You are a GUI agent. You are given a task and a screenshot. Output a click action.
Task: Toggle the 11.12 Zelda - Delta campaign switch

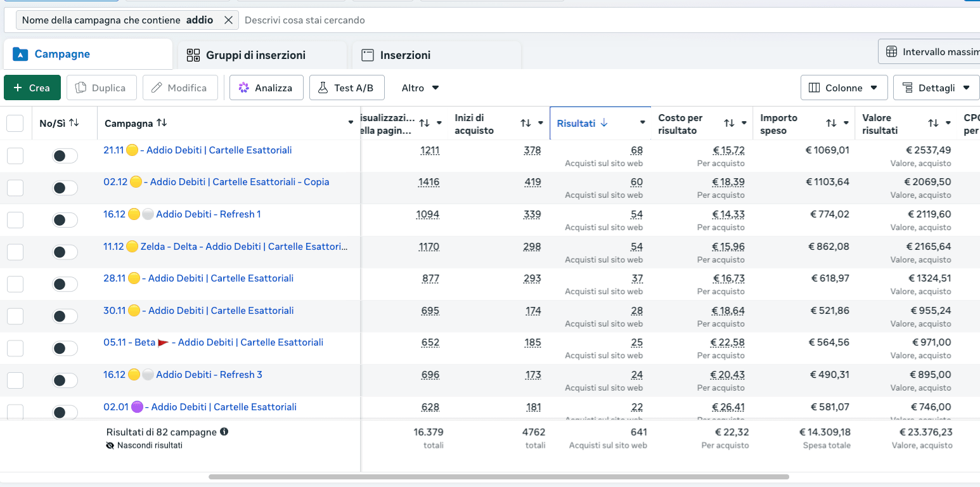pos(65,252)
